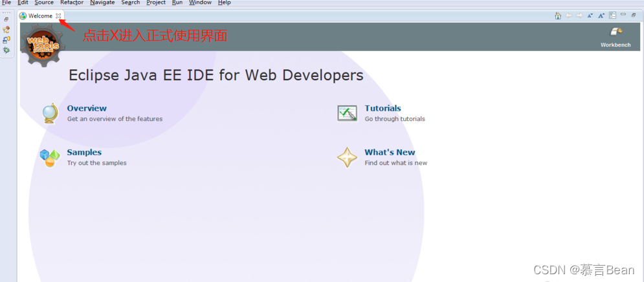The width and height of the screenshot is (644, 282).
Task: Click the colored shapes icon beside Samples
Action: (49, 158)
